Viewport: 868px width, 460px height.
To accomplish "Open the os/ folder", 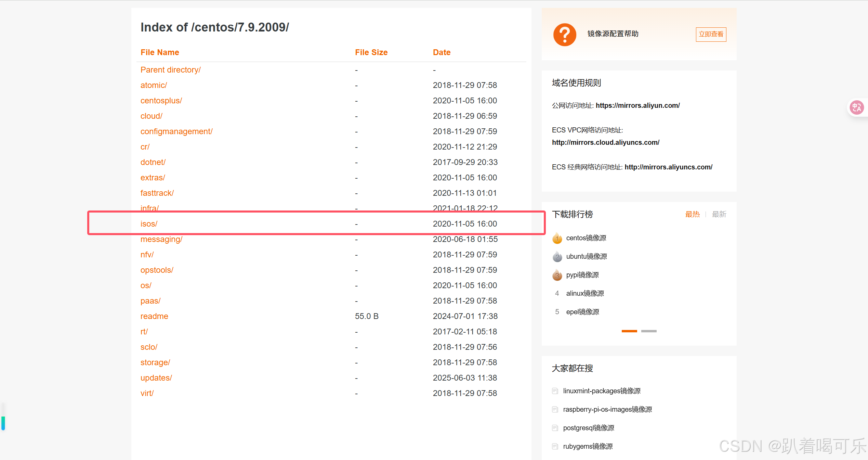I will click(146, 285).
